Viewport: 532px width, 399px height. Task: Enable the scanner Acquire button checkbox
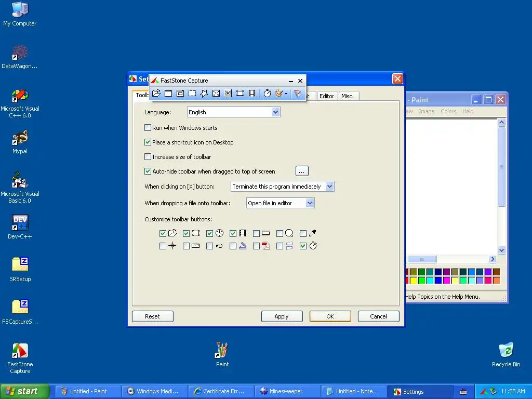click(233, 246)
